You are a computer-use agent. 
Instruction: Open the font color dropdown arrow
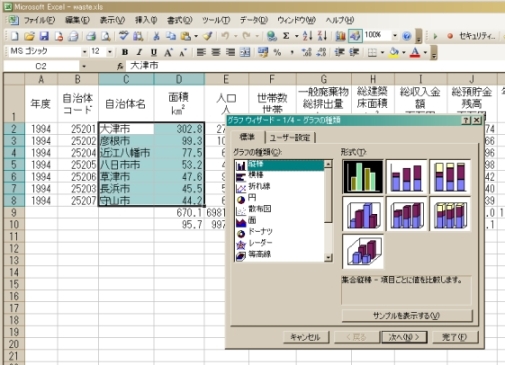tap(425, 52)
